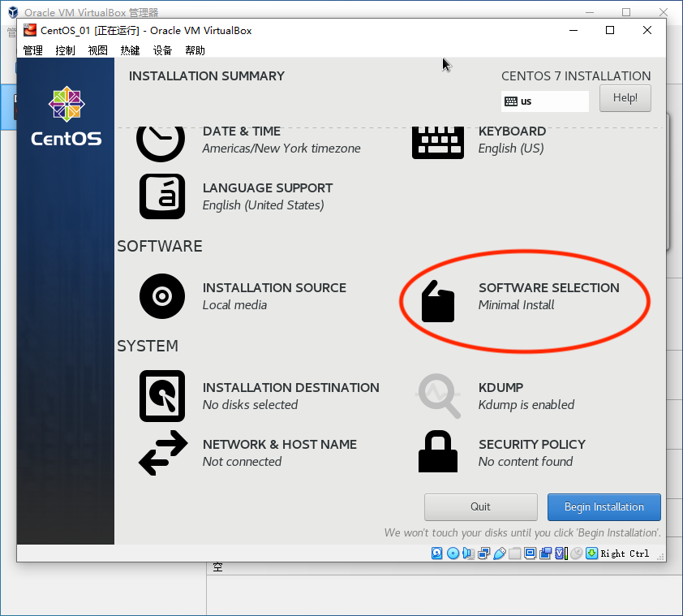The width and height of the screenshot is (683, 616).
Task: Open the 视图 menu
Action: pos(97,50)
